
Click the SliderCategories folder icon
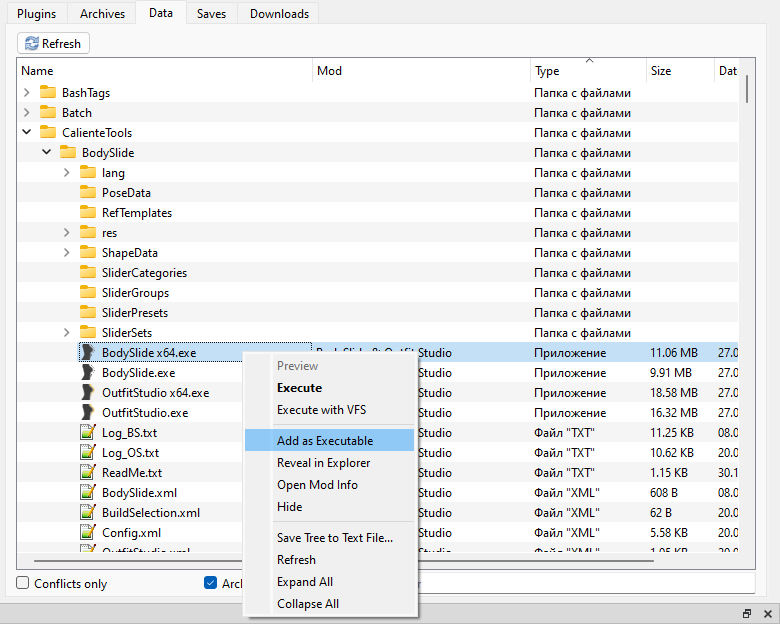[88, 273]
